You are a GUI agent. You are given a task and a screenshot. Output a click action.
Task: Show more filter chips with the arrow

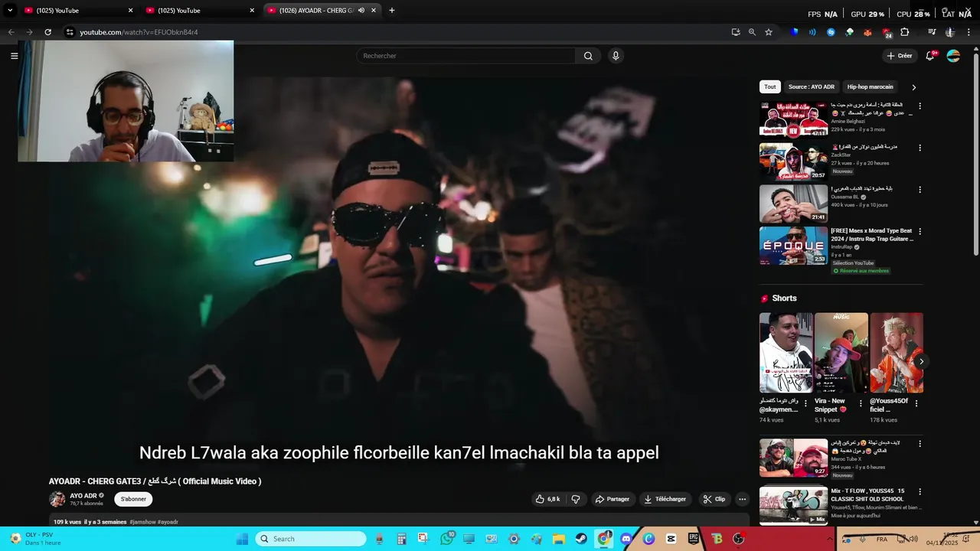coord(913,87)
